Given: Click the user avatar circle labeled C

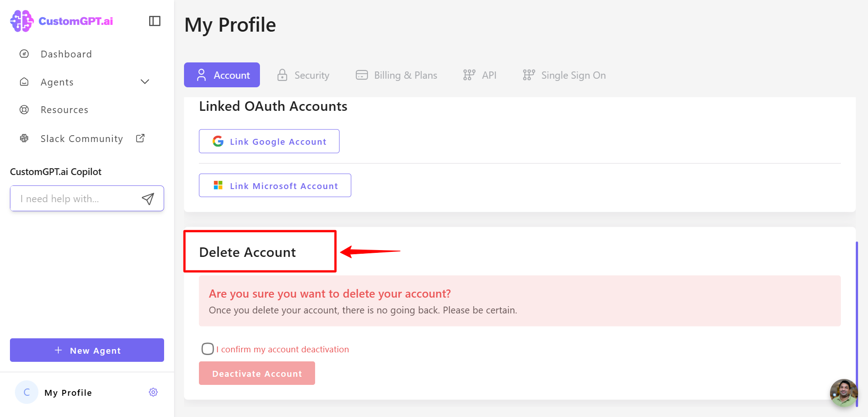Looking at the screenshot, I should [x=27, y=392].
